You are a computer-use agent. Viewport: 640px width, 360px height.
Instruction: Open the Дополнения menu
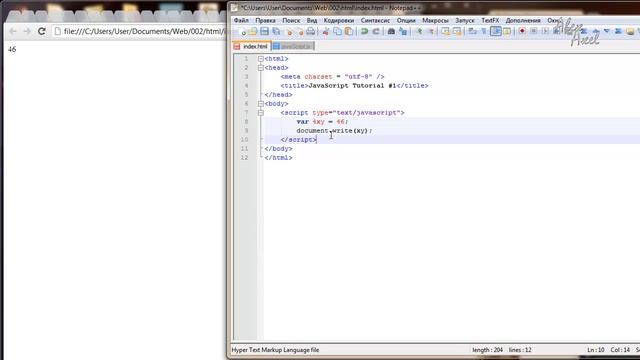523,20
